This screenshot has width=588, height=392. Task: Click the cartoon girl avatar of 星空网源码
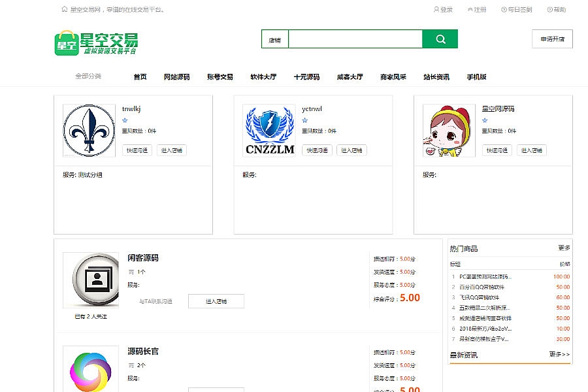[449, 131]
